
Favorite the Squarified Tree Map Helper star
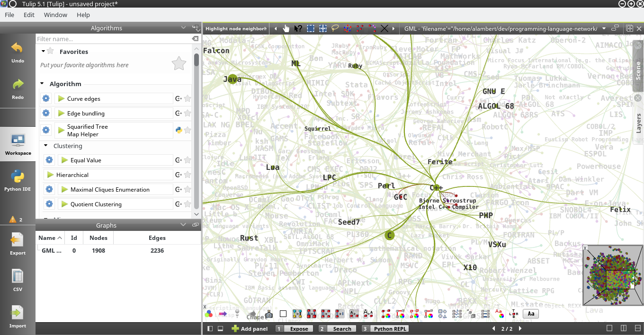pyautogui.click(x=188, y=130)
